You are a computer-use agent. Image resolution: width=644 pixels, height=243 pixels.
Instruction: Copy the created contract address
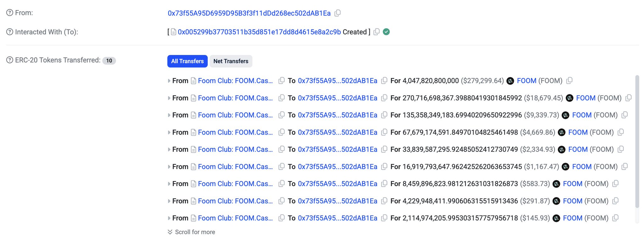(376, 32)
